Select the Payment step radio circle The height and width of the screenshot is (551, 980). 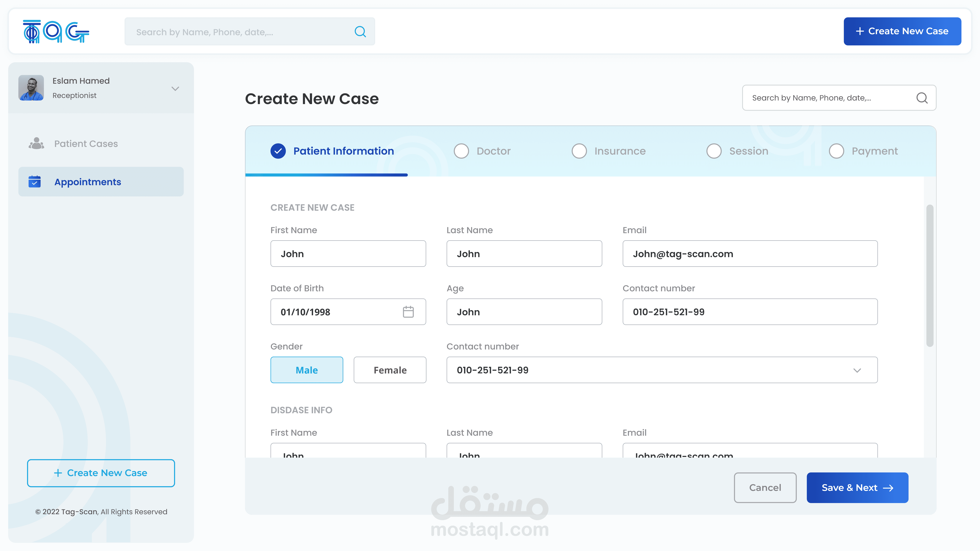click(836, 151)
